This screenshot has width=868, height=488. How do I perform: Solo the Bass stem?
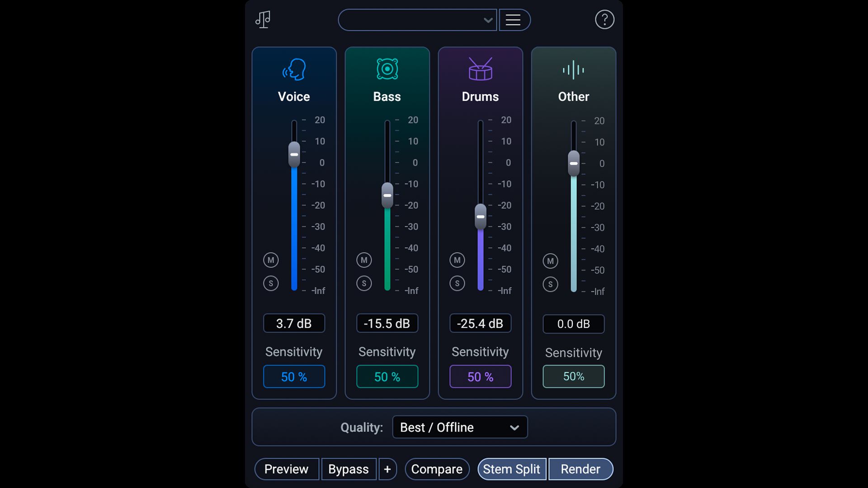pyautogui.click(x=364, y=284)
